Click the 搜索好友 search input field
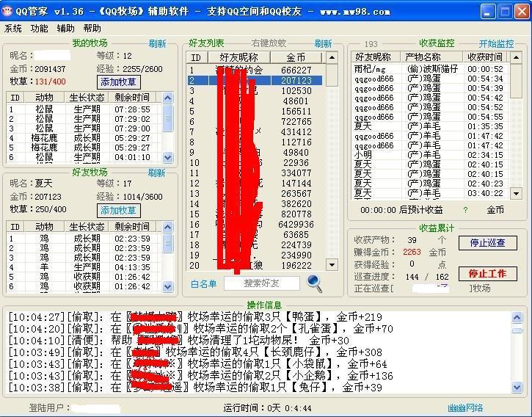Viewport: 532px width, 417px height. (261, 283)
